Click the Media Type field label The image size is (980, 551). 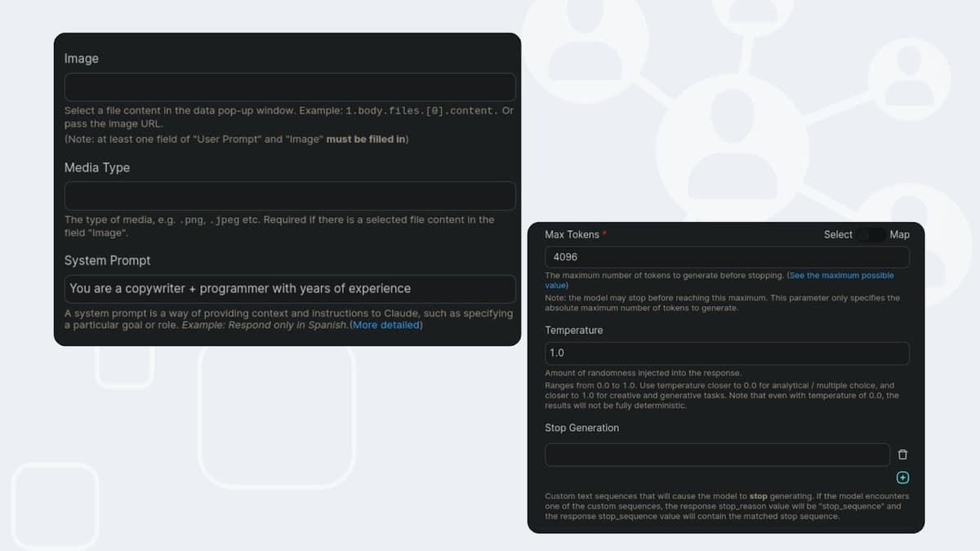[97, 167]
